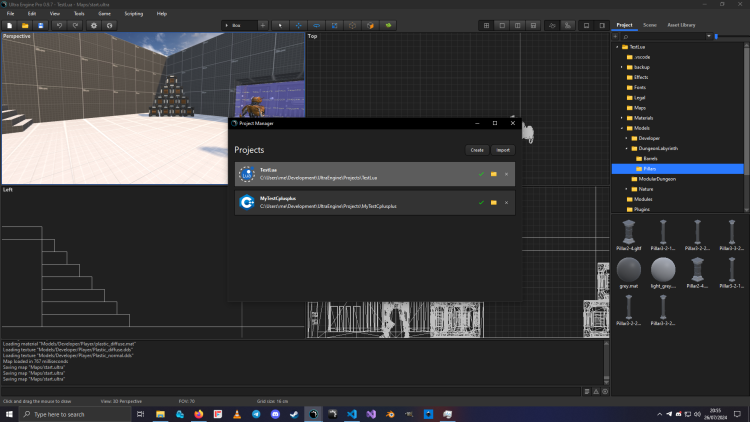
Task: Select the Barrels folder in the tree
Action: click(650, 158)
